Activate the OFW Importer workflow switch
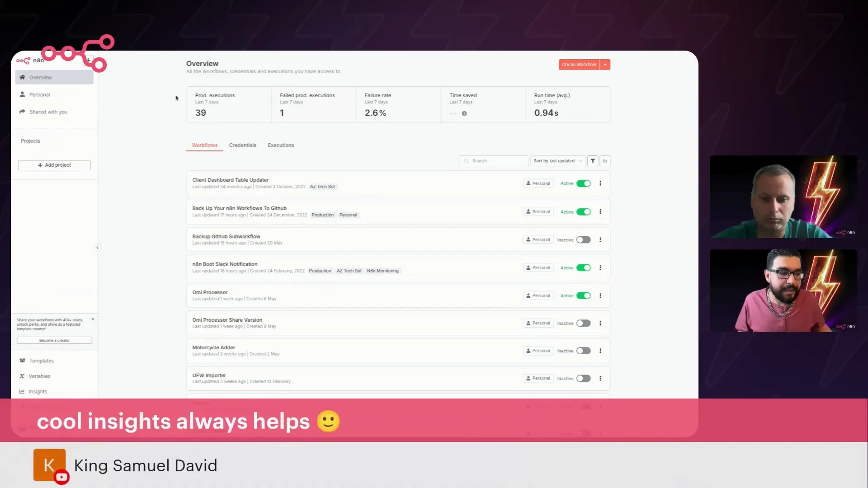Viewport: 868px width, 488px height. click(x=584, y=379)
